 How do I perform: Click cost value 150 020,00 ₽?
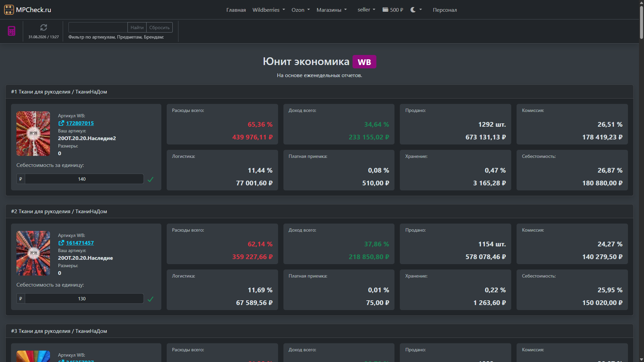tap(602, 303)
